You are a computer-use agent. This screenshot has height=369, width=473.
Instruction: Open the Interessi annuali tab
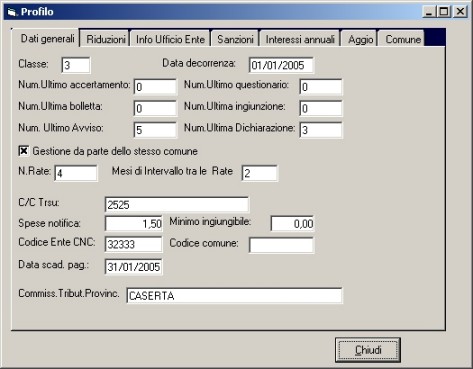(x=300, y=39)
